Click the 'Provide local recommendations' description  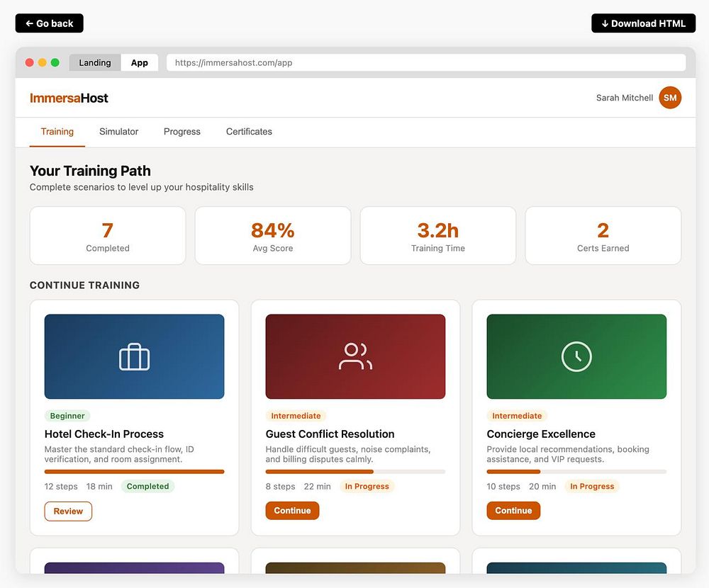(568, 454)
